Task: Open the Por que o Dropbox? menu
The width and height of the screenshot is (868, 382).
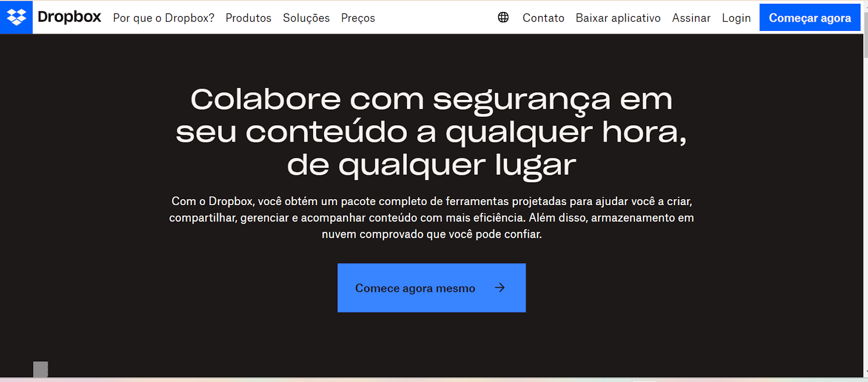Action: click(163, 18)
